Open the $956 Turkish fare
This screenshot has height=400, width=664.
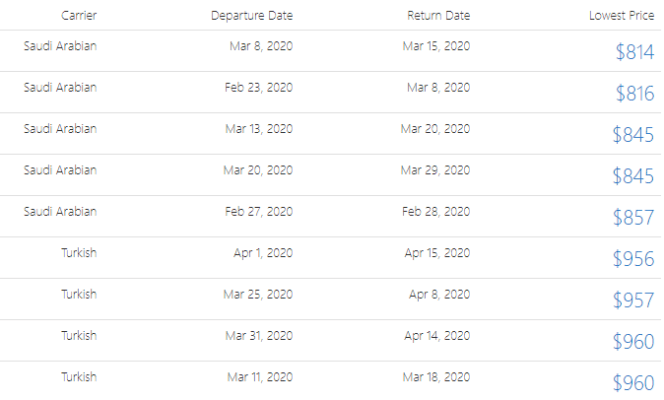click(634, 259)
